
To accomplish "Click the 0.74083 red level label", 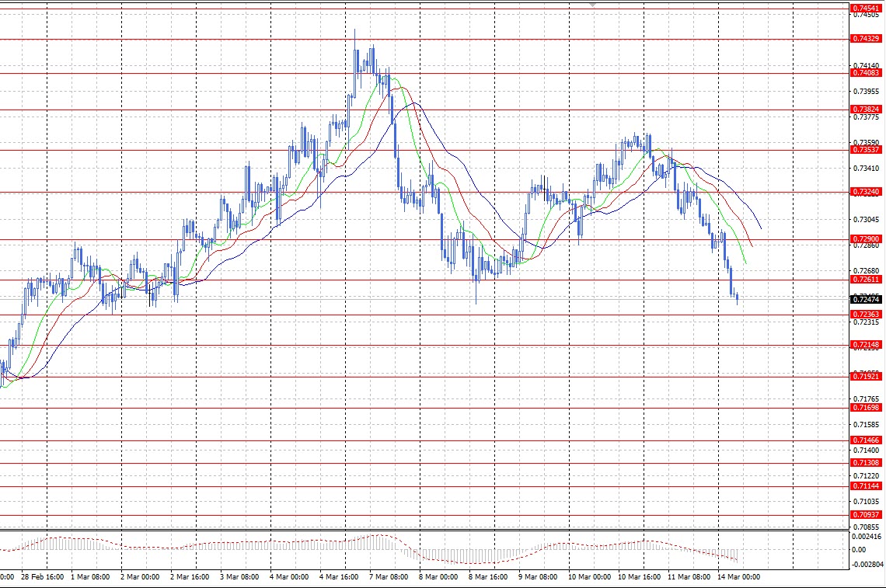I will tap(866, 73).
